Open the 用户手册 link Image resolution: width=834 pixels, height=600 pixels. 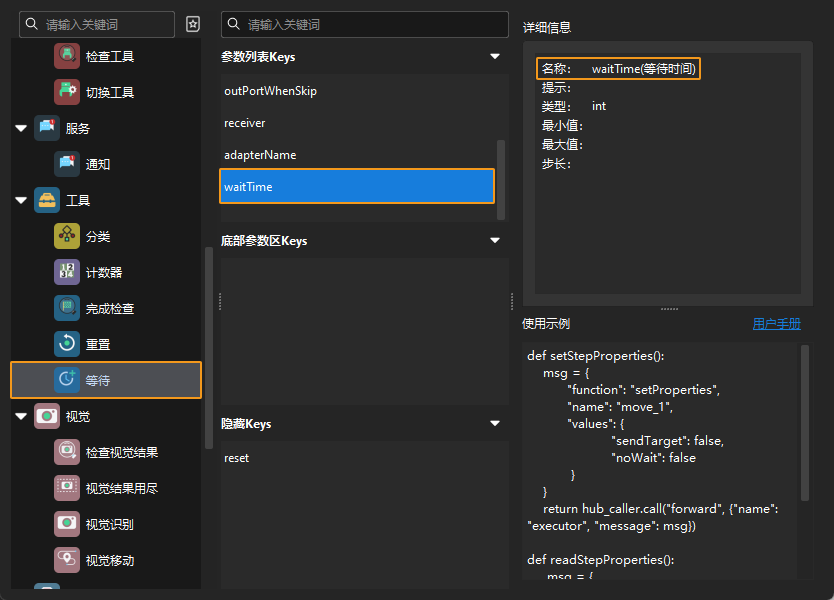pos(776,324)
